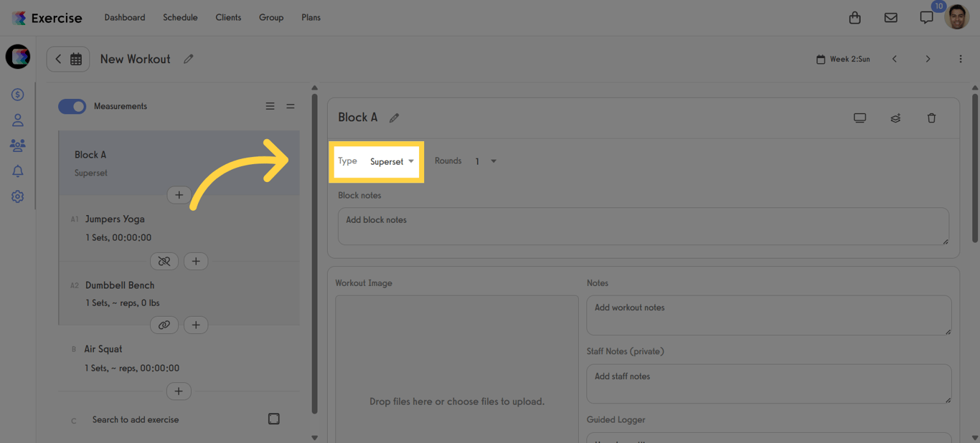Open the display view icon on Block A
Viewport: 980px width, 443px height.
coord(859,118)
